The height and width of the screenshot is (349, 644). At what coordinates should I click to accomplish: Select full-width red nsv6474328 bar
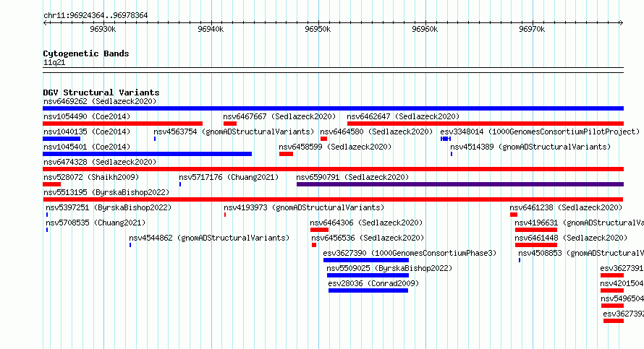tap(333, 169)
